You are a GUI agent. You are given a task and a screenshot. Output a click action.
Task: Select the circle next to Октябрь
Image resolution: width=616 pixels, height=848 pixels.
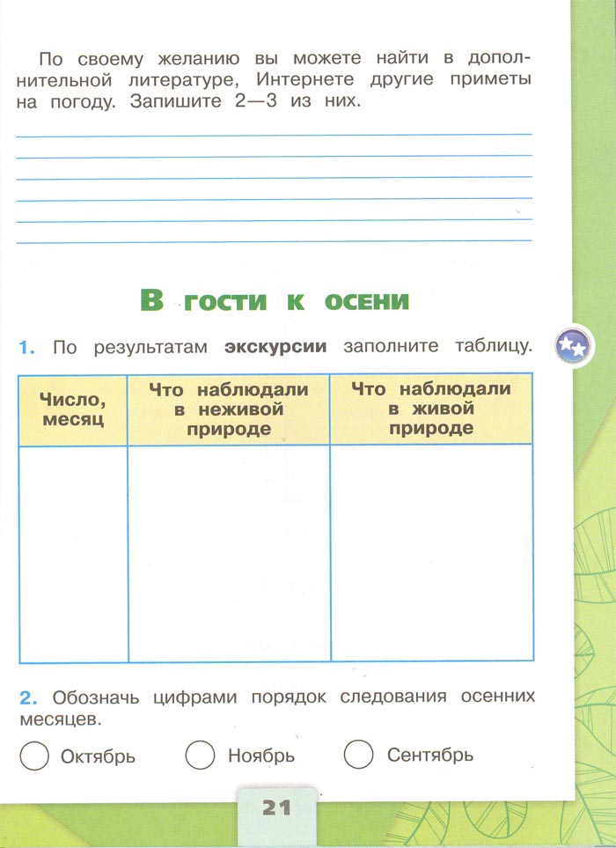(x=34, y=756)
